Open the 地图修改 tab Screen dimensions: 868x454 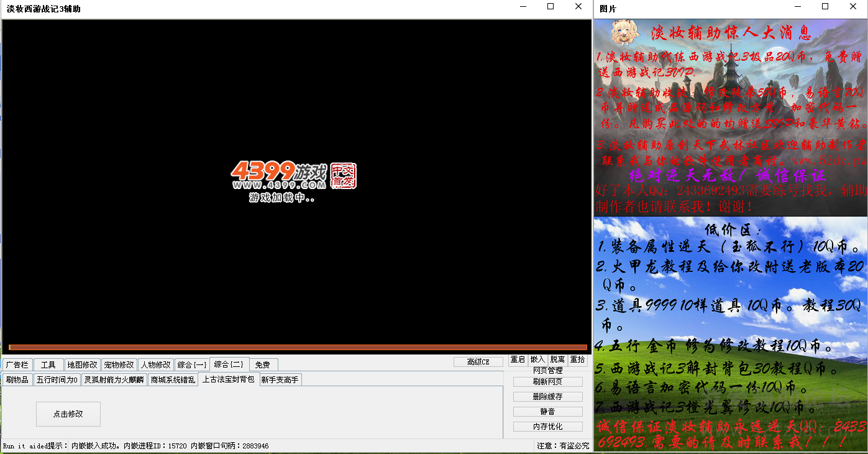[82, 364]
